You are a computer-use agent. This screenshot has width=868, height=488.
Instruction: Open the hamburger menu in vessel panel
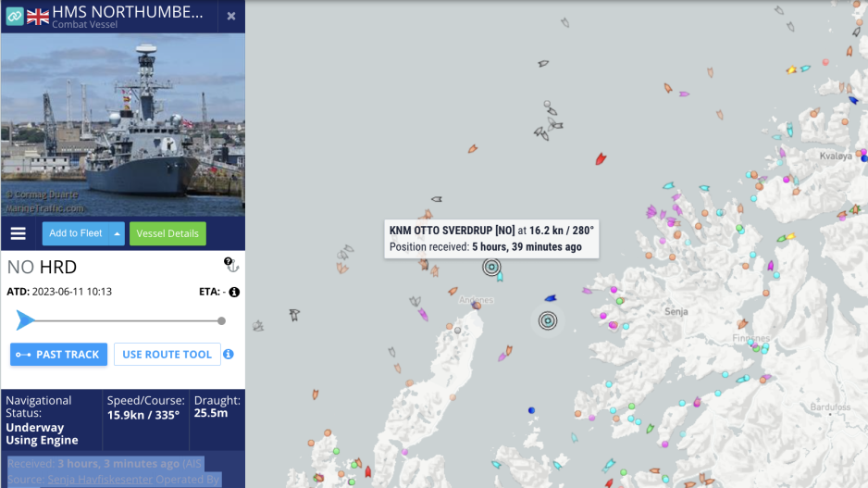pyautogui.click(x=19, y=233)
